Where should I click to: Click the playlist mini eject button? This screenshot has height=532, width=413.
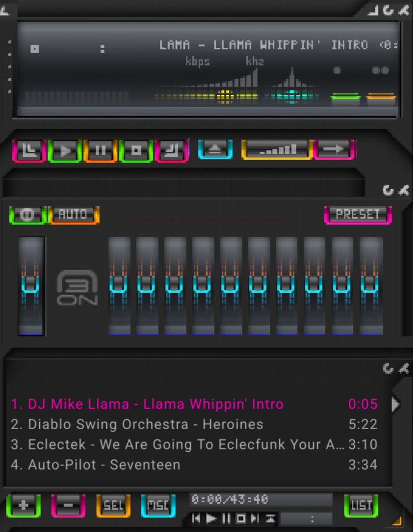tap(270, 518)
